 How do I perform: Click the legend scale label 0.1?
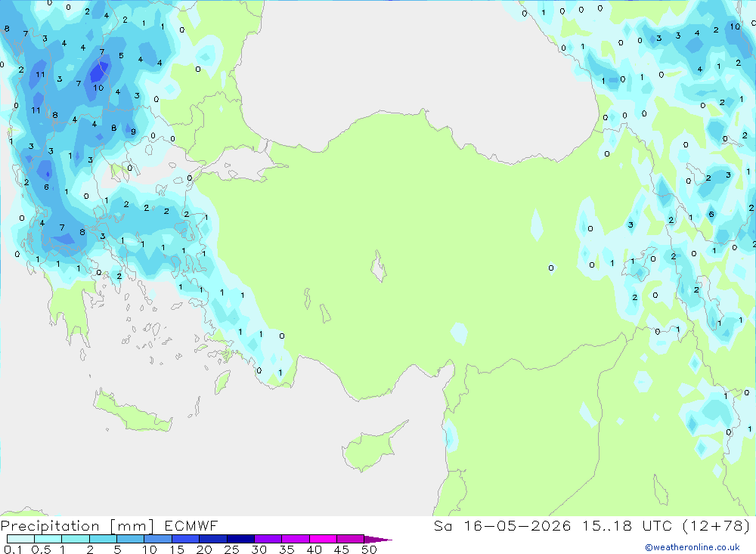12,549
